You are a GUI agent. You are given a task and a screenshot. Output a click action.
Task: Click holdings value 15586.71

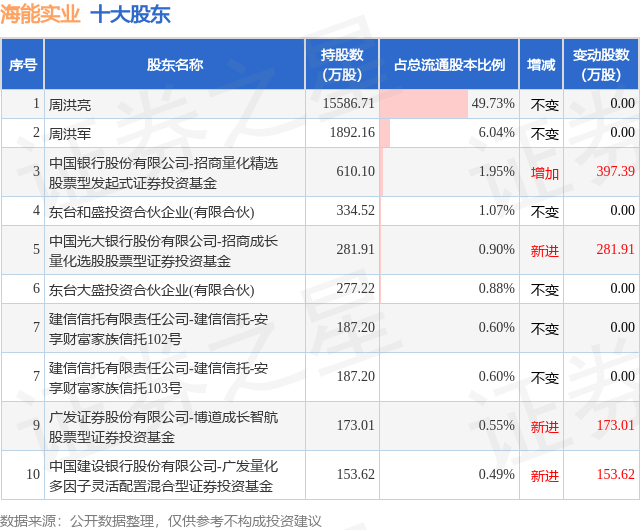pos(349,103)
